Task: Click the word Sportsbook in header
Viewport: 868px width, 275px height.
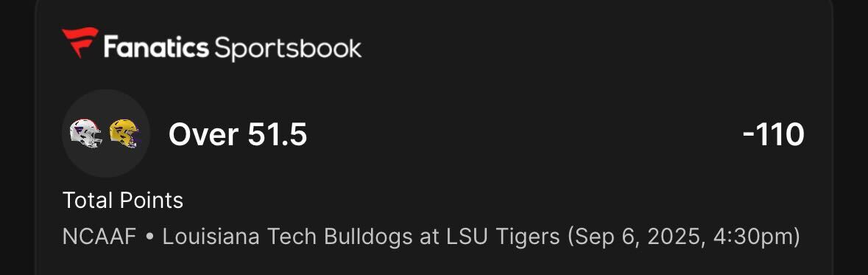Action: (288, 49)
